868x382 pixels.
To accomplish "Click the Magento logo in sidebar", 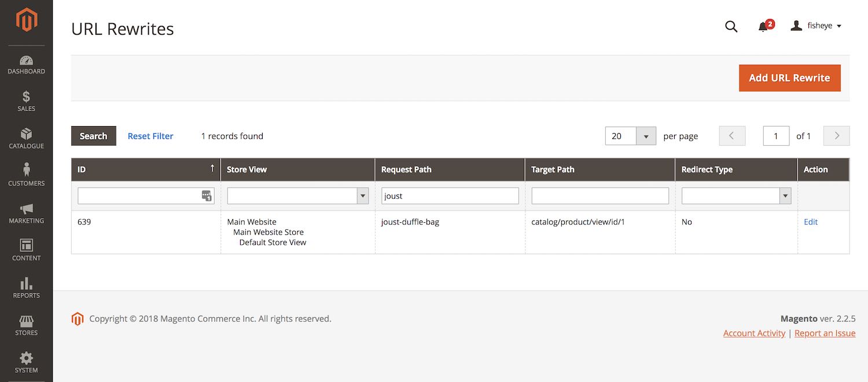I will (26, 21).
